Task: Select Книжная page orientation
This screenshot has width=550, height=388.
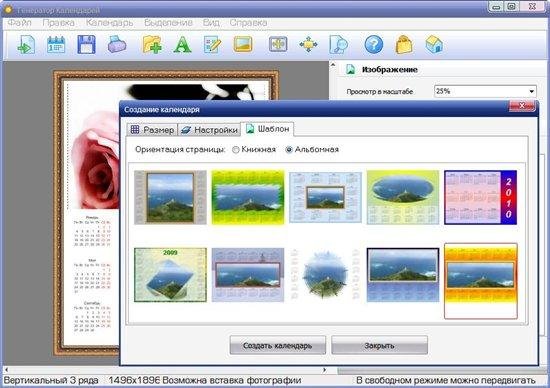Action: pos(236,150)
